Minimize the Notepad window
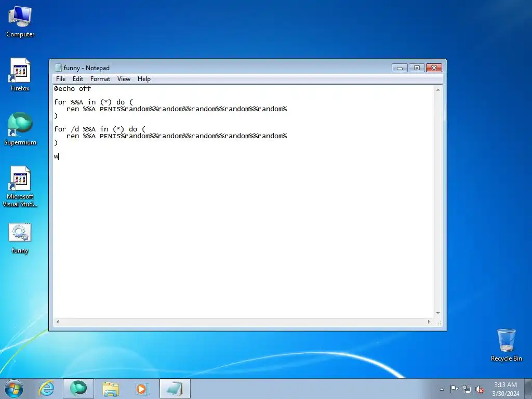The width and height of the screenshot is (532, 399). pyautogui.click(x=400, y=68)
